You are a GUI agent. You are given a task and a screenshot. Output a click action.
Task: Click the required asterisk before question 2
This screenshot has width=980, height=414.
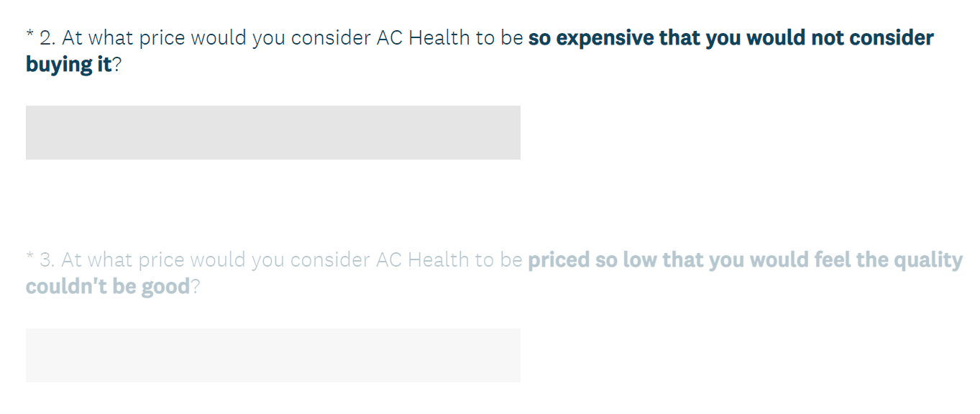coord(29,35)
